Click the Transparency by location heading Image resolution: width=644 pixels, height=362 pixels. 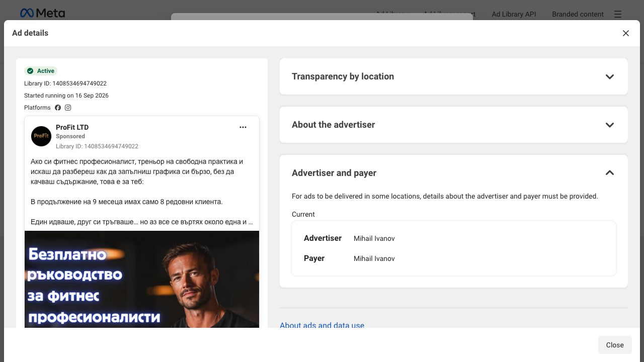tap(343, 76)
